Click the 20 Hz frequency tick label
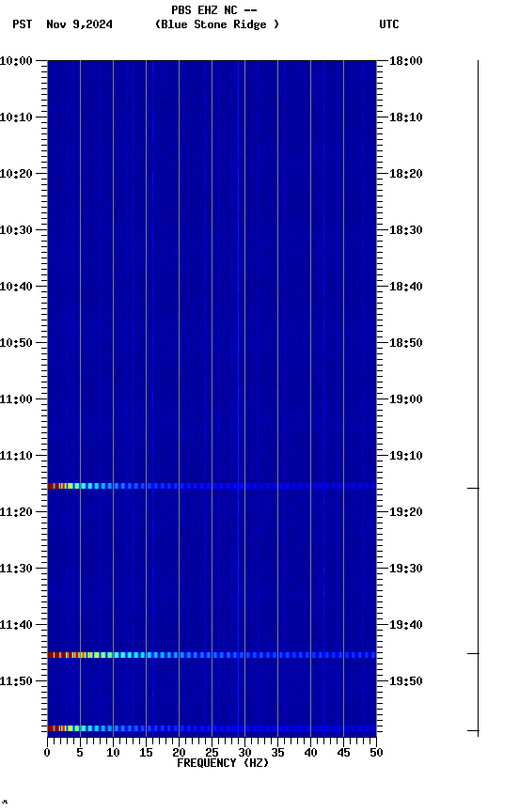The width and height of the screenshot is (519, 812). click(179, 753)
